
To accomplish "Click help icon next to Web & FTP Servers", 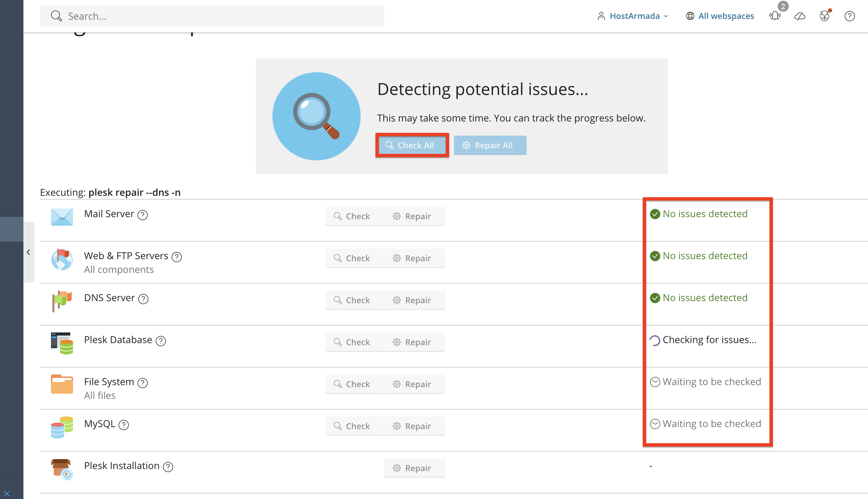I will pos(177,257).
